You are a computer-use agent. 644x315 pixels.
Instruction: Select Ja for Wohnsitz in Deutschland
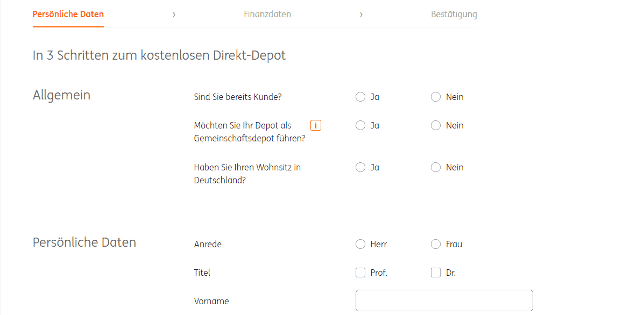(x=360, y=167)
